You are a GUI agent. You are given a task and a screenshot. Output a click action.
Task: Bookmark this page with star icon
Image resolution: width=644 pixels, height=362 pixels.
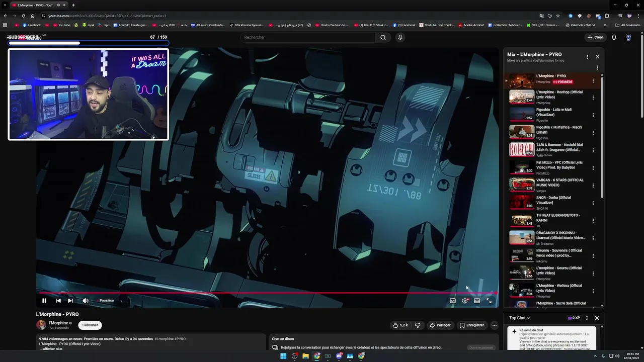click(558, 16)
